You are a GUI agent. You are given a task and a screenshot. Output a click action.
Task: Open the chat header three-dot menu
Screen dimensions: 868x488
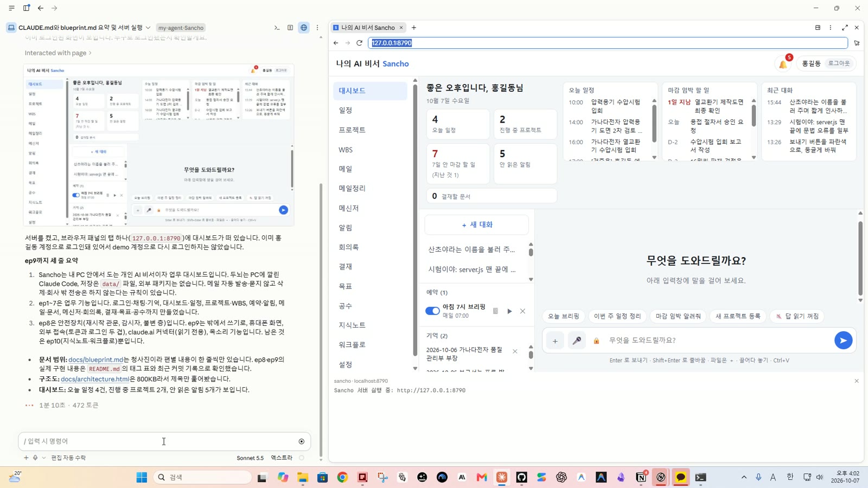click(317, 28)
